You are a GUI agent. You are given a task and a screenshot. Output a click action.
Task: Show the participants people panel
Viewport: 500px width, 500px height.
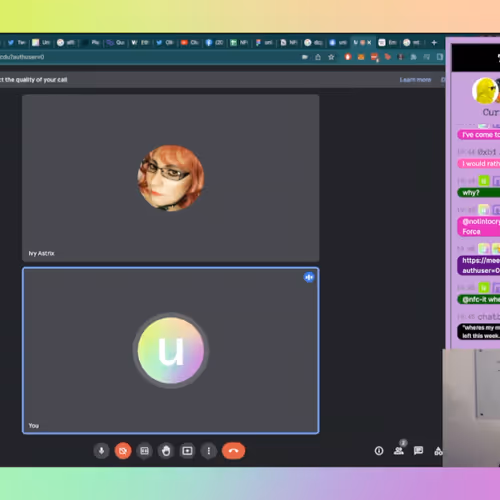399,451
